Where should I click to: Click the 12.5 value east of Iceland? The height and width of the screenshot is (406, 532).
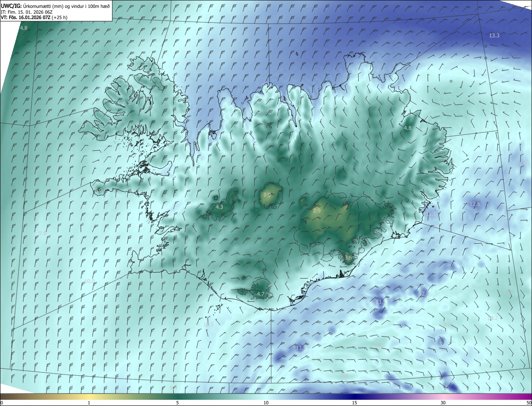[x=475, y=204]
